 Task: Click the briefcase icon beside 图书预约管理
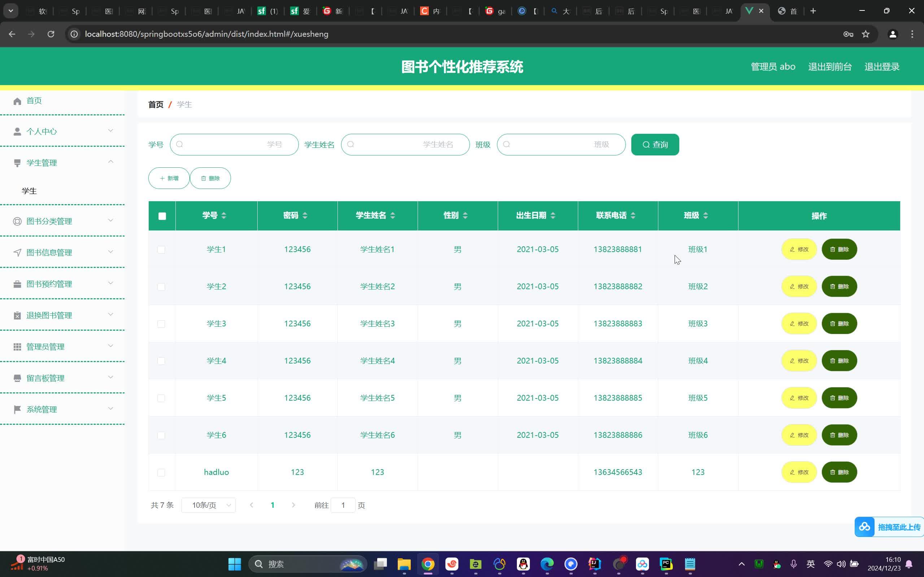[17, 284]
